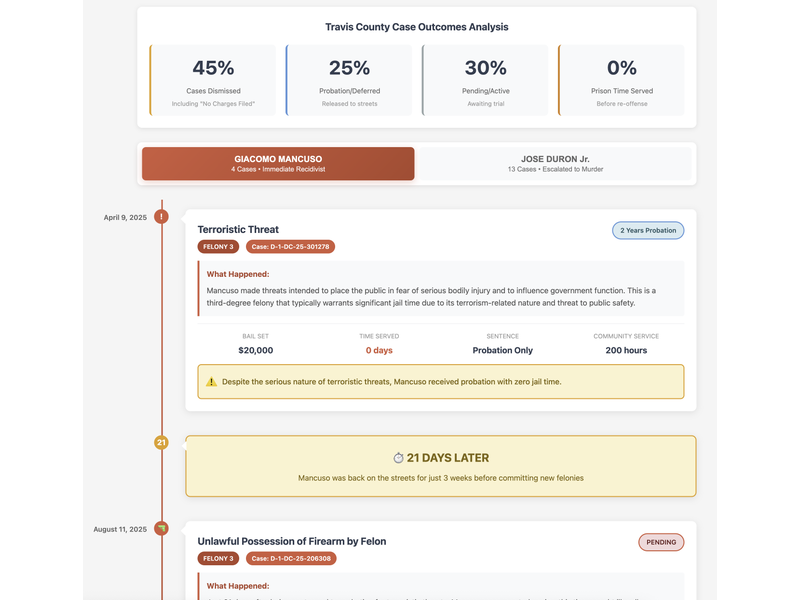Select the exclamation timeline marker next to April 9, 2025
This screenshot has height=600, width=800.
(x=161, y=216)
